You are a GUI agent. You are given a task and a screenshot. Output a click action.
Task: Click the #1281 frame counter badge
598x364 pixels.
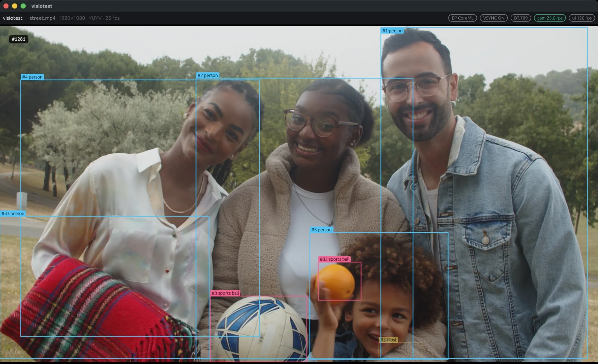(19, 39)
